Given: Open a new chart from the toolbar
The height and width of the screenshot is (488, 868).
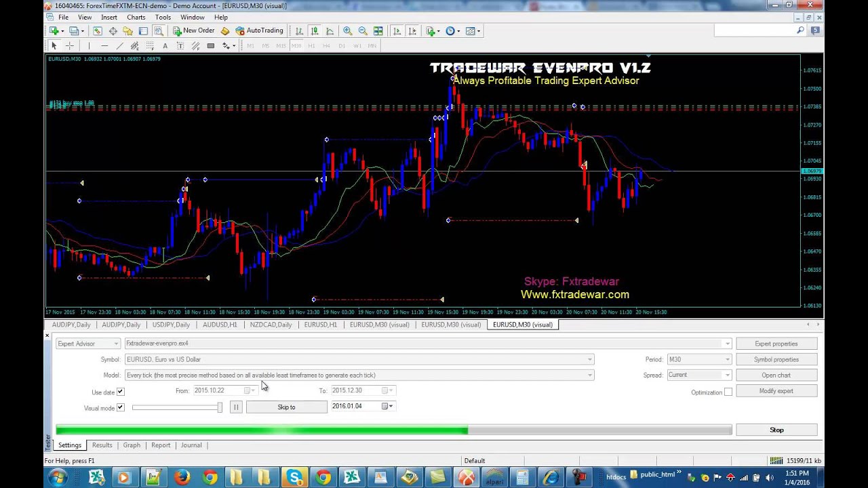Looking at the screenshot, I should (x=54, y=30).
